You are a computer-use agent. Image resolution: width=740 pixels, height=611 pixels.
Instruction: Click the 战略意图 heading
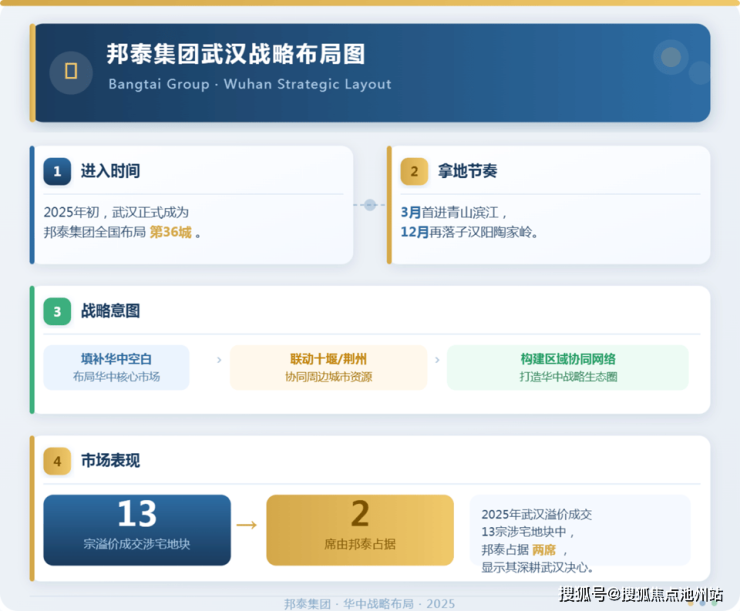click(110, 311)
